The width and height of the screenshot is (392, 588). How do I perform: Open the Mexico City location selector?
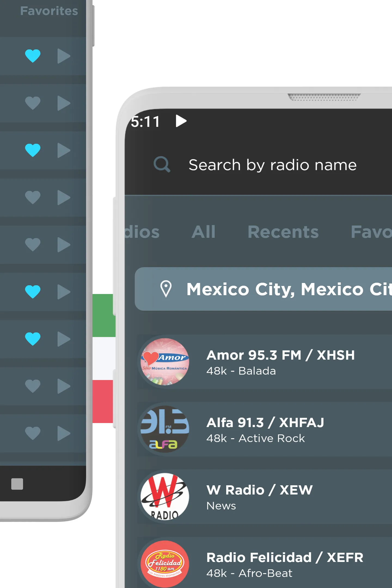click(x=263, y=289)
